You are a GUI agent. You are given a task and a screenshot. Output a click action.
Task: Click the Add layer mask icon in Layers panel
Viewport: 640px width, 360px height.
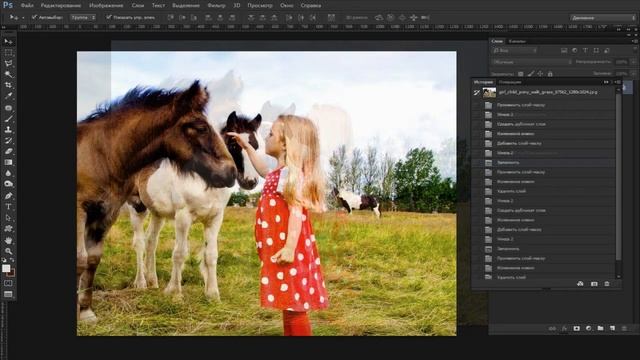576,328
